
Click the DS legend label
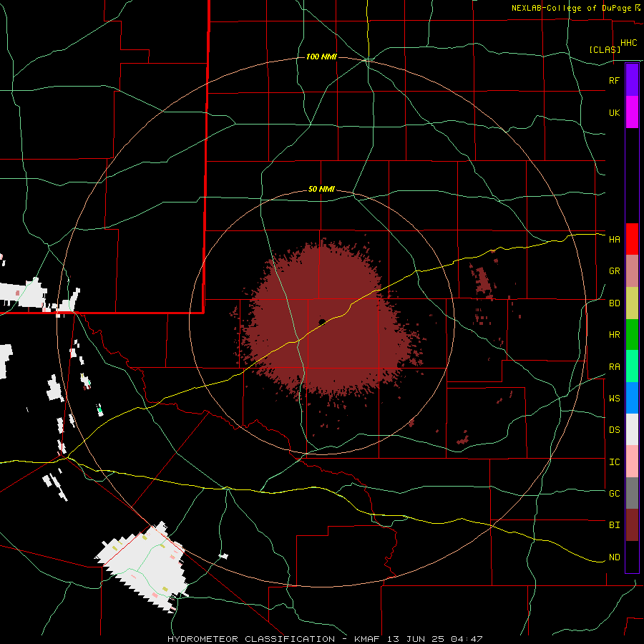pyautogui.click(x=614, y=430)
